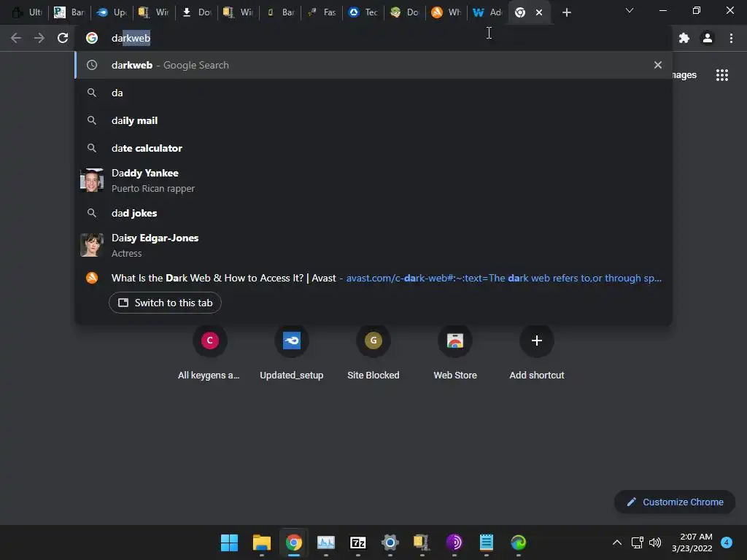
Task: Open the Web Store shortcut
Action: tap(455, 353)
